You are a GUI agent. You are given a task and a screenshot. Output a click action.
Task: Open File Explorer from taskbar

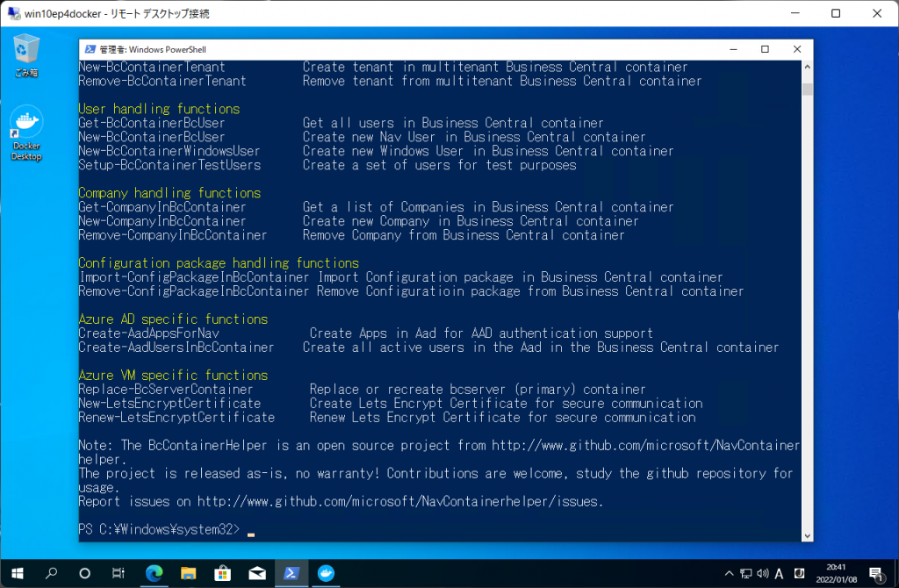coord(188,573)
